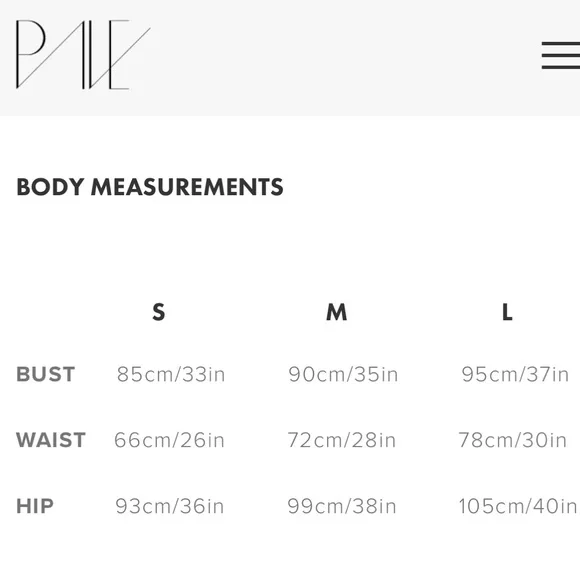Click the 105cm/40in hip value
Viewport: 580px width, 580px height.
518,506
